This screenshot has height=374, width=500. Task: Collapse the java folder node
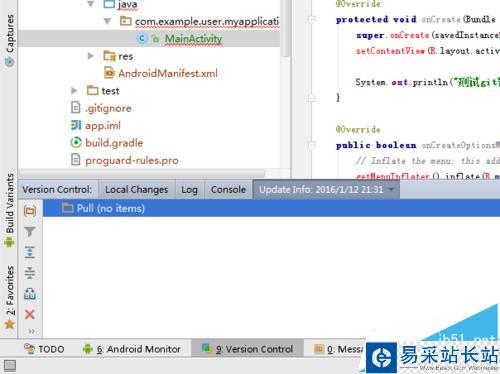pos(90,4)
